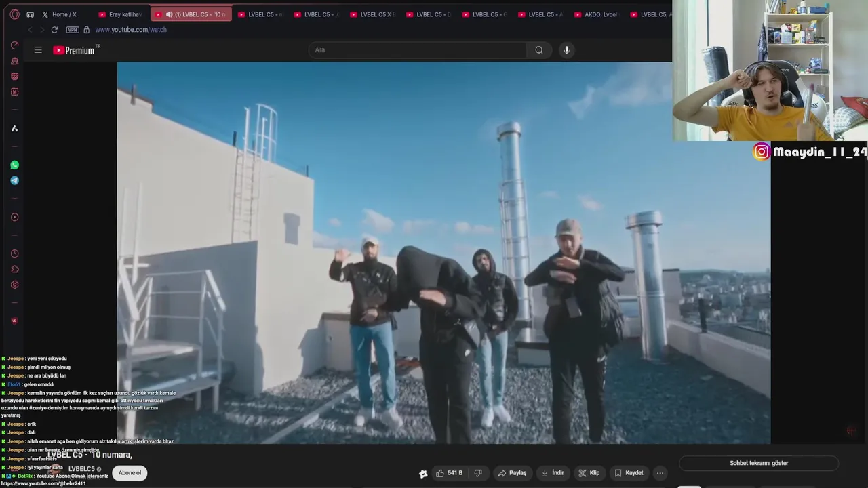Open Player panel in sidebar
The image size is (868, 488).
pos(14,217)
